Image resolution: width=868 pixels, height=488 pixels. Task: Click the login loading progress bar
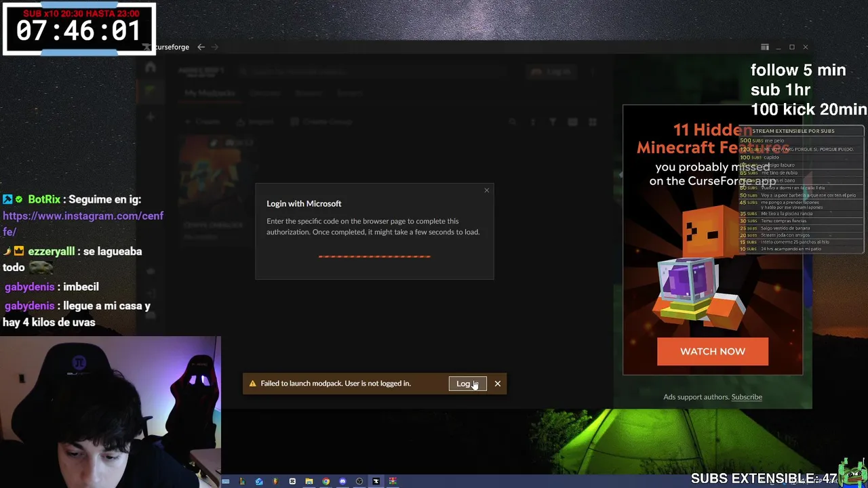tap(374, 256)
